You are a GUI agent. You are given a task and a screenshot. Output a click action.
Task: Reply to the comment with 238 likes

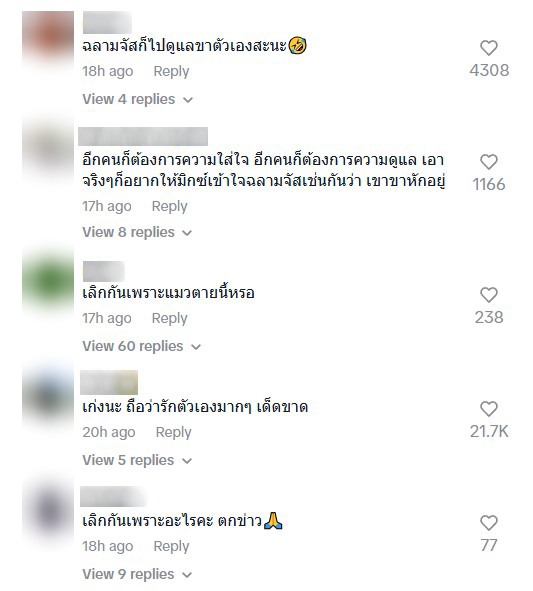[x=169, y=318]
